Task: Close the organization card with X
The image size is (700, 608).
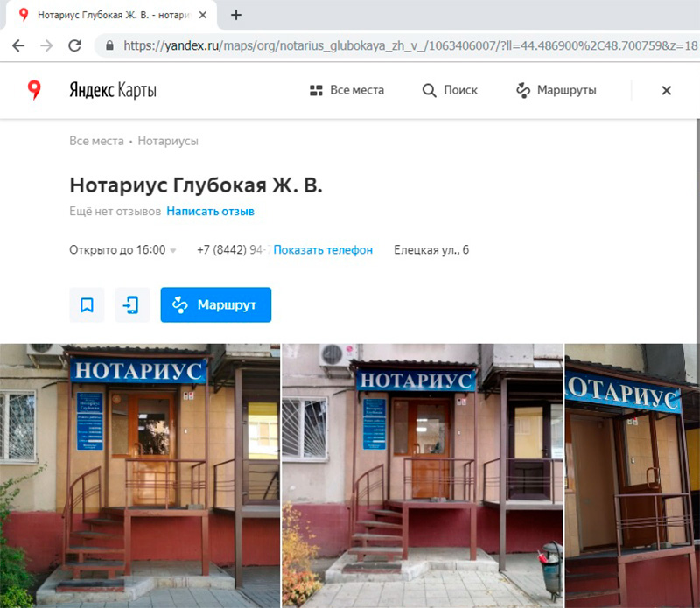Action: (666, 90)
